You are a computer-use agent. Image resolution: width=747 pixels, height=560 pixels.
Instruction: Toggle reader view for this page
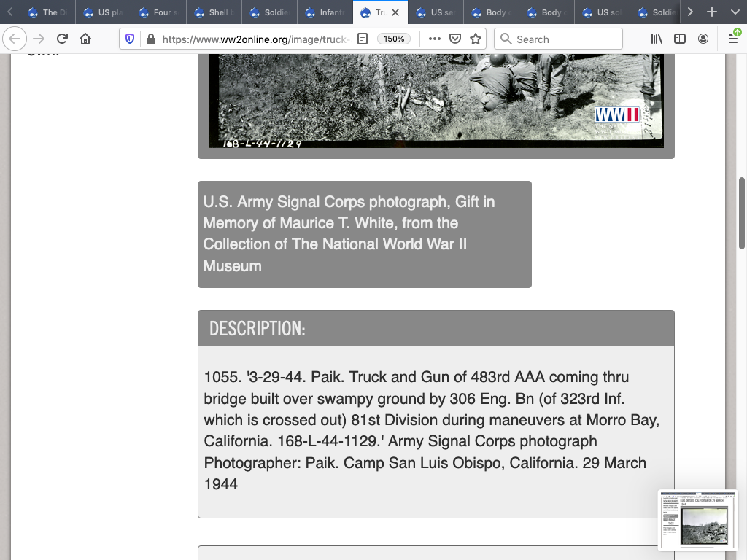coord(363,39)
